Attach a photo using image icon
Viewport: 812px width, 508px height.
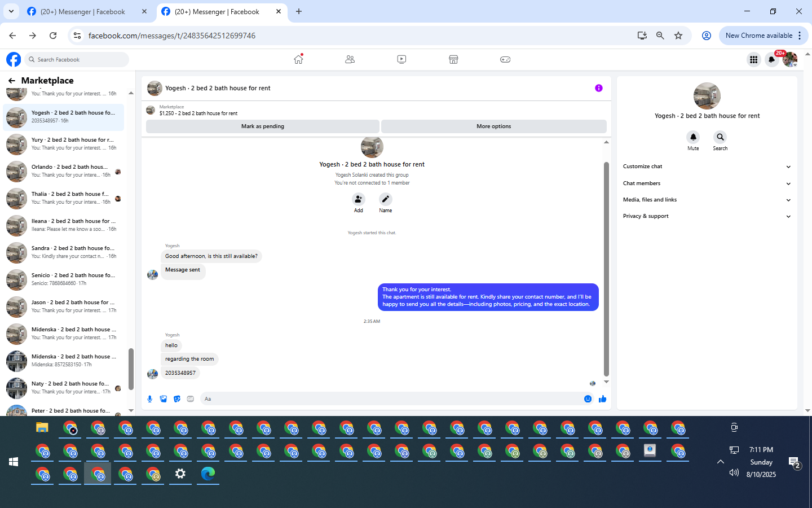tap(164, 399)
